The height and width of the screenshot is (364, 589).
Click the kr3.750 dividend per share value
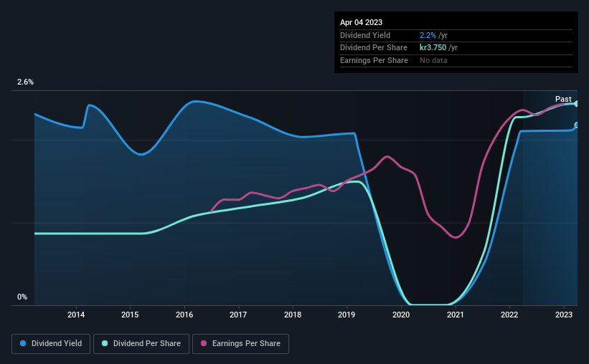[x=433, y=48]
